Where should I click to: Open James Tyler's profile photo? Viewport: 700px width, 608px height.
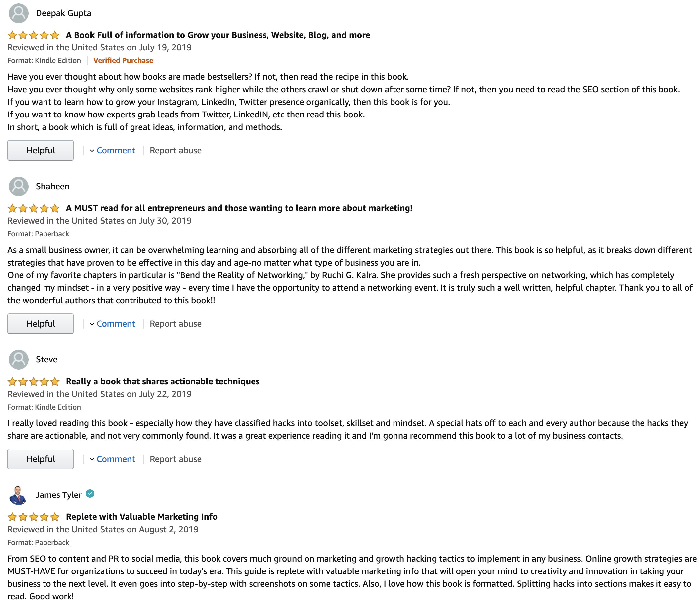coord(18,495)
